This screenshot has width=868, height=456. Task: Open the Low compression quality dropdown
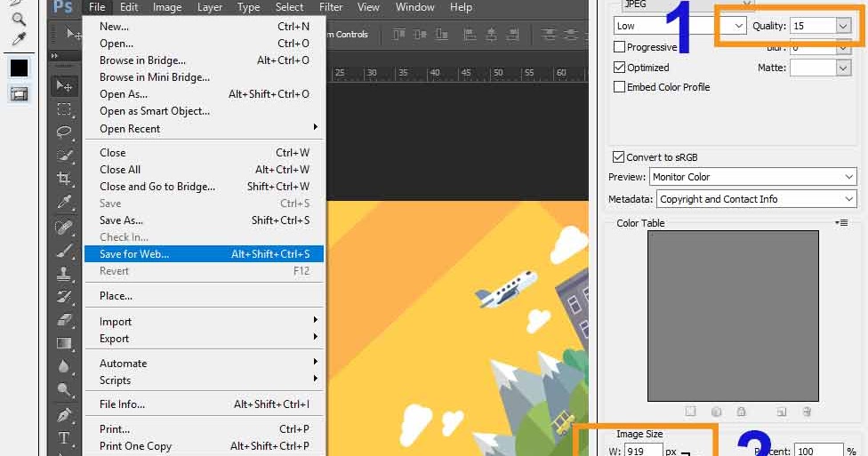[679, 26]
